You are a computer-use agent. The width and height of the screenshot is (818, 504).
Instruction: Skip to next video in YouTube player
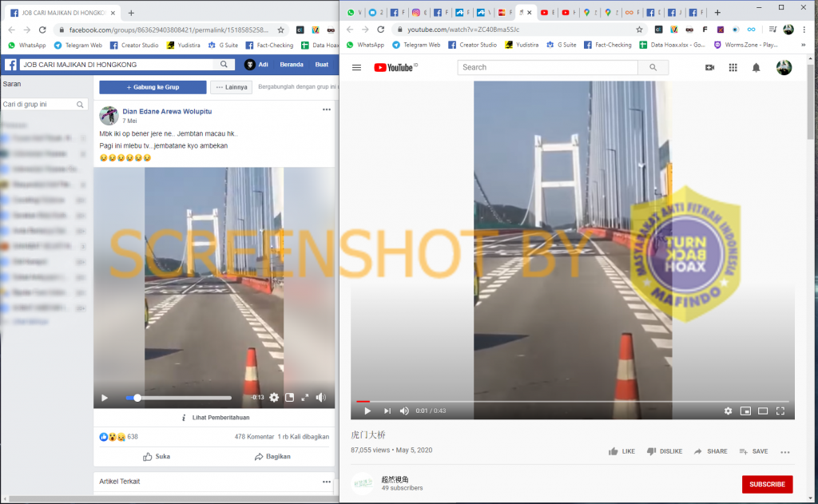pos(387,411)
